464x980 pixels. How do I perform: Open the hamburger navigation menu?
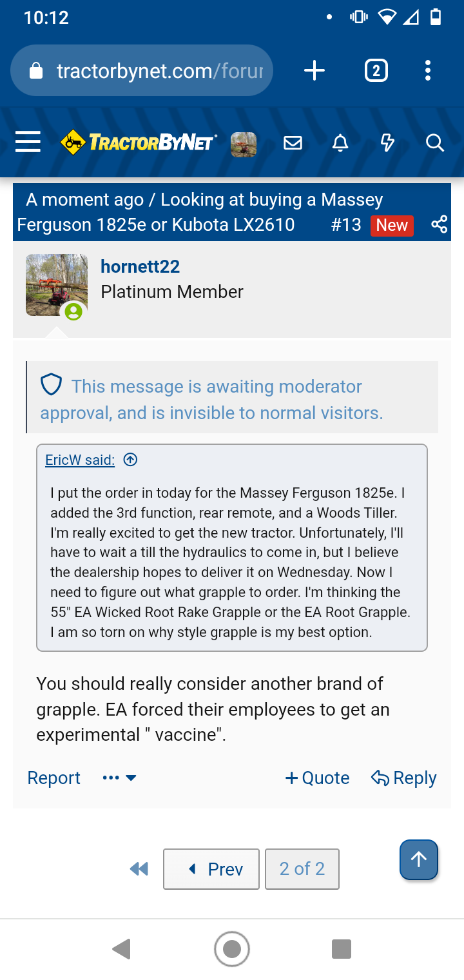pos(28,142)
